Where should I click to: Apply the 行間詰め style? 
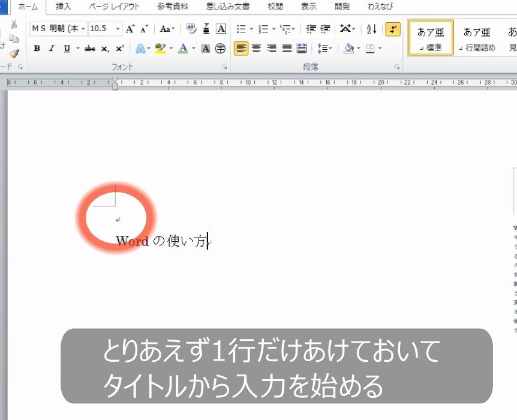pyautogui.click(x=477, y=38)
